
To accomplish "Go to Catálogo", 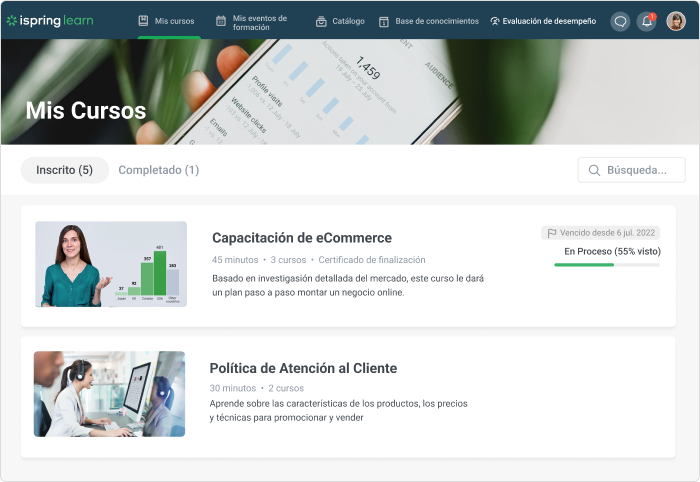I will click(x=340, y=21).
